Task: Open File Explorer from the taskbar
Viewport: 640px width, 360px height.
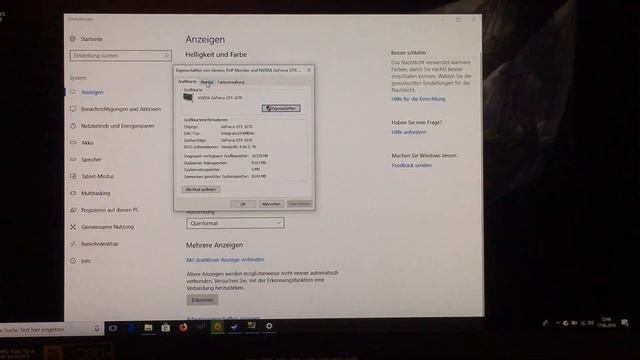Action: click(148, 327)
